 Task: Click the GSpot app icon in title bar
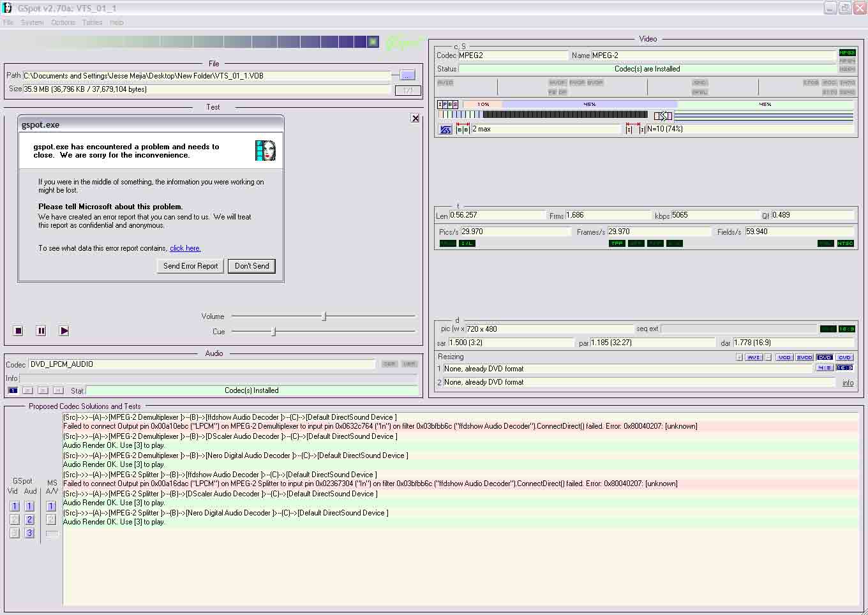pos(7,8)
